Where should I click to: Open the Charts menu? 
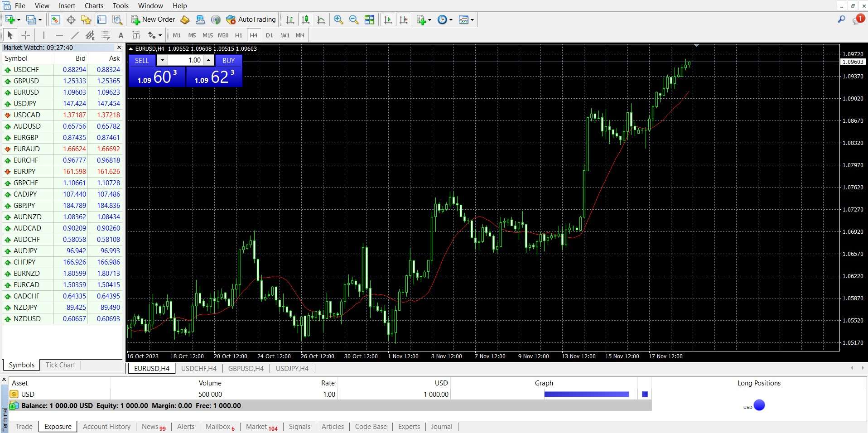tap(94, 6)
